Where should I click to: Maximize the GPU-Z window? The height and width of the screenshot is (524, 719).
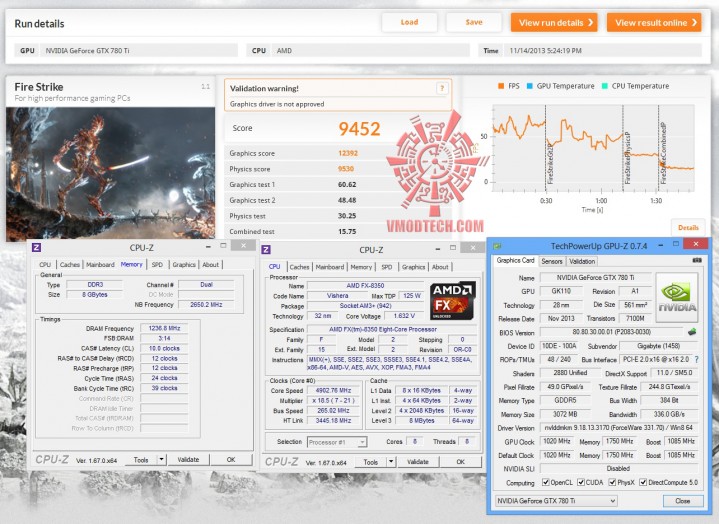click(676, 244)
